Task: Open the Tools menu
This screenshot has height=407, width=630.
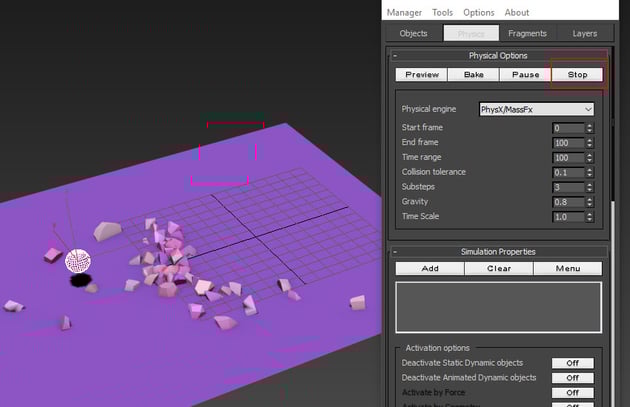Action: coord(442,12)
